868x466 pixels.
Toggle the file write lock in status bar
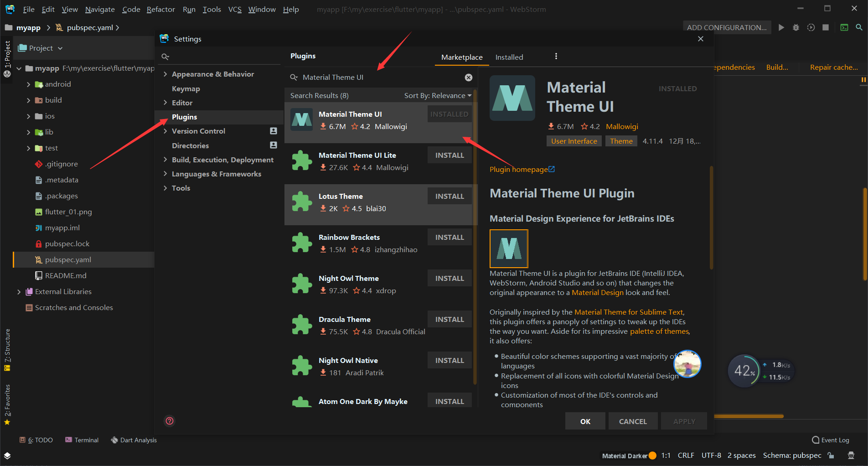(x=831, y=455)
